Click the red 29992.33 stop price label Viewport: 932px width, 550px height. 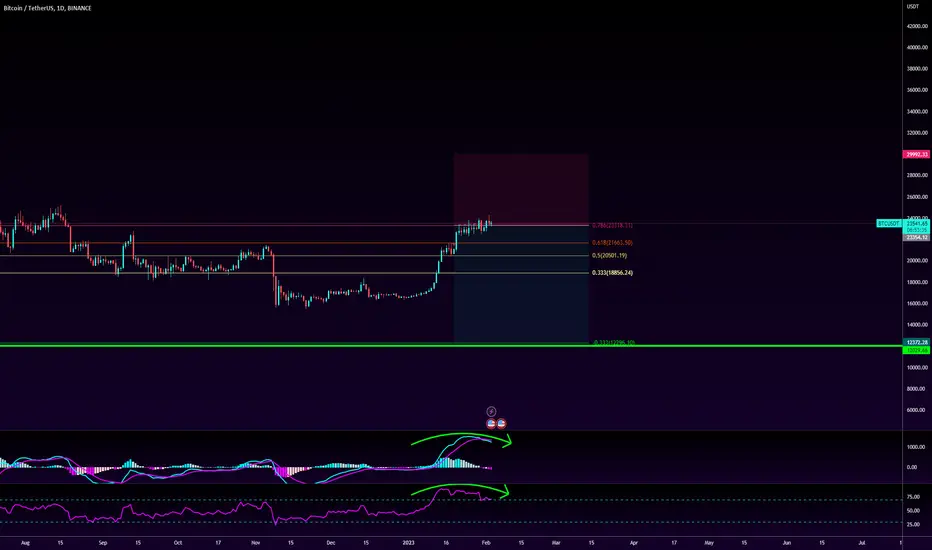pyautogui.click(x=917, y=155)
